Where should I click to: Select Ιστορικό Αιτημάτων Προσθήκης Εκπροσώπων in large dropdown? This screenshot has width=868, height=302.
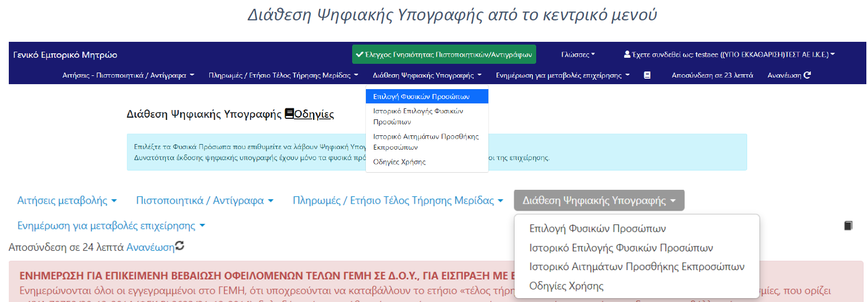pyautogui.click(x=637, y=266)
